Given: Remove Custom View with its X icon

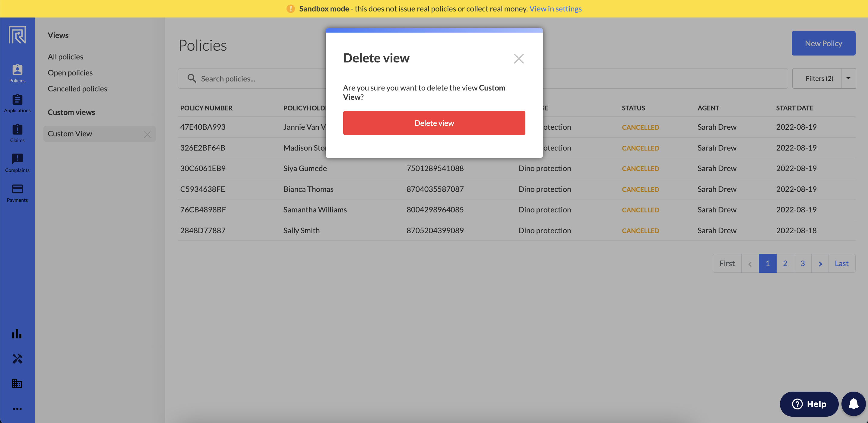Looking at the screenshot, I should click(147, 134).
